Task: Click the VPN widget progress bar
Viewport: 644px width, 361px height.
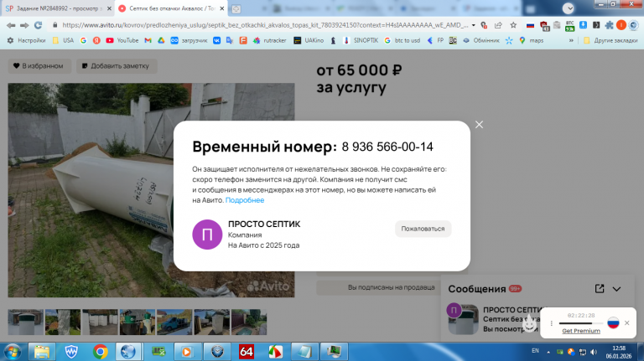Action: click(x=580, y=323)
